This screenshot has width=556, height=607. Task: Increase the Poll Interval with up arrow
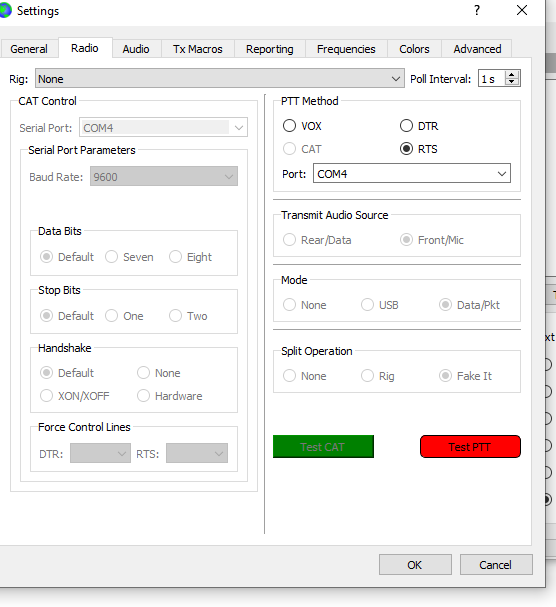click(x=512, y=74)
